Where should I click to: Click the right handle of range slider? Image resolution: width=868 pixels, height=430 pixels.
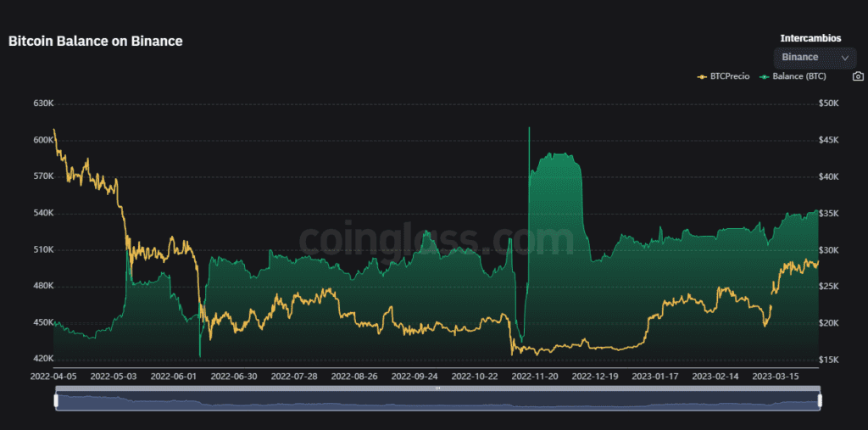(x=820, y=400)
